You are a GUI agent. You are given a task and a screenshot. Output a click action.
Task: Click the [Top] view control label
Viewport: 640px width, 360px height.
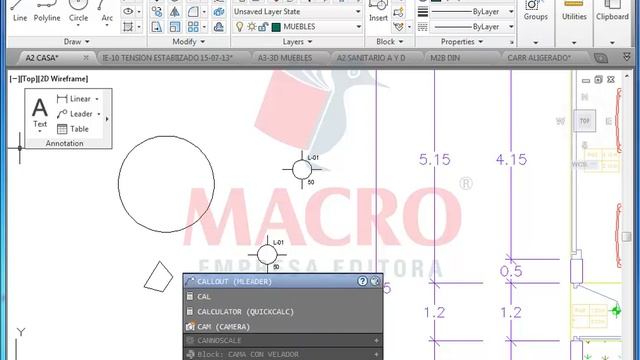click(28, 79)
